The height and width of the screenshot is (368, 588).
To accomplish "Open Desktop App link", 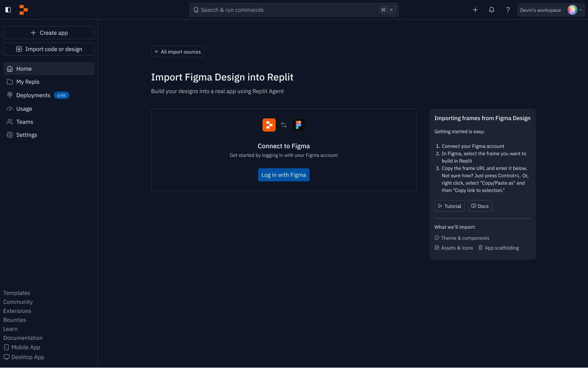I will pos(24,357).
